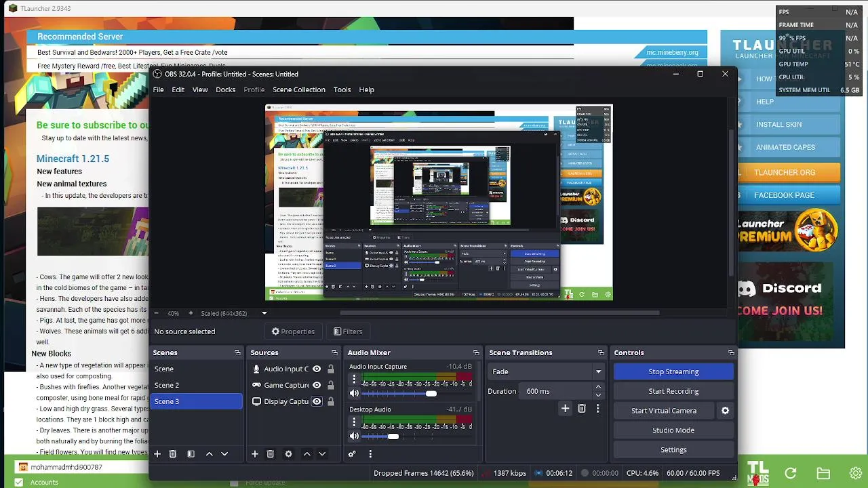Viewport: 868px width, 488px height.
Task: Click preview horizontal scrollbar
Action: 499,313
